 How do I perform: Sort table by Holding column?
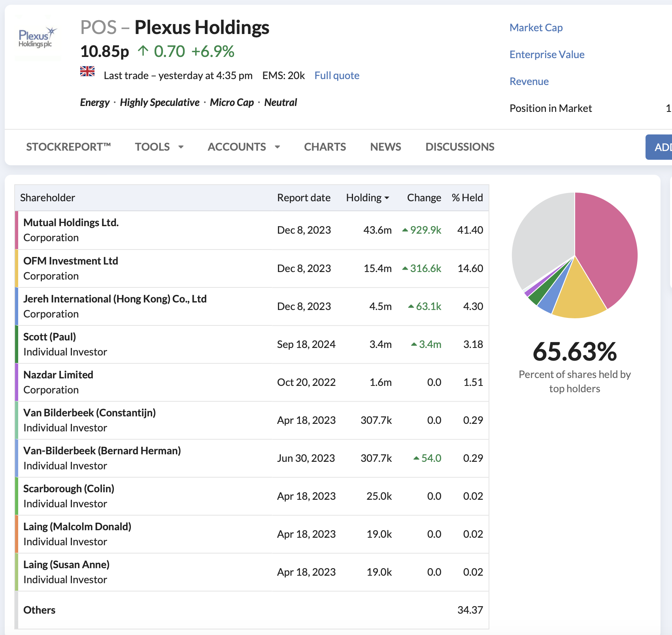(x=368, y=198)
